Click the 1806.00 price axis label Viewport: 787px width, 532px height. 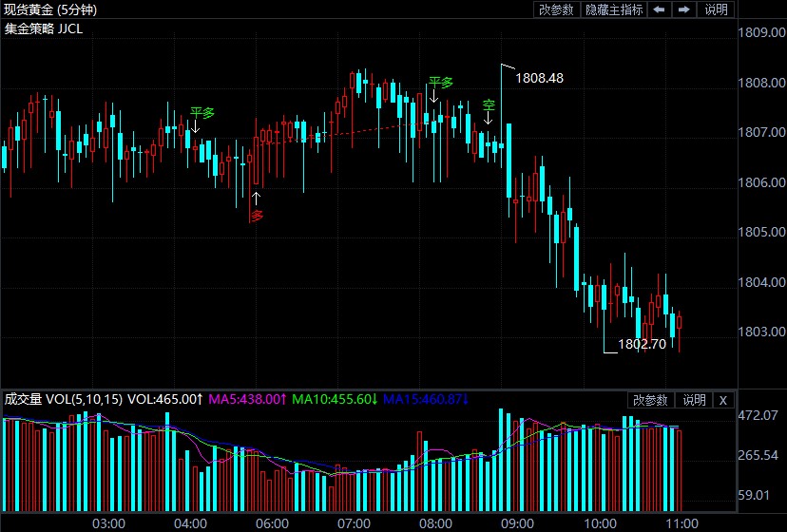(x=761, y=182)
